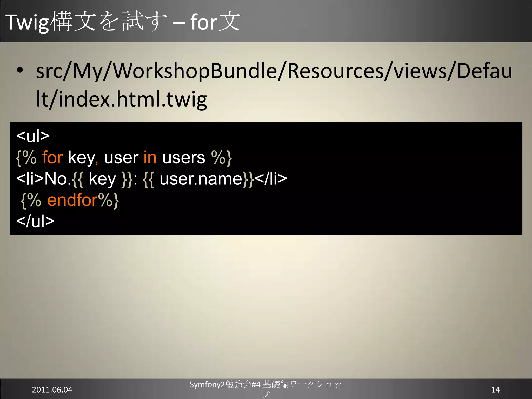The image size is (532, 399).
Task: Click the opening '<ul>' code line
Action: (33, 136)
